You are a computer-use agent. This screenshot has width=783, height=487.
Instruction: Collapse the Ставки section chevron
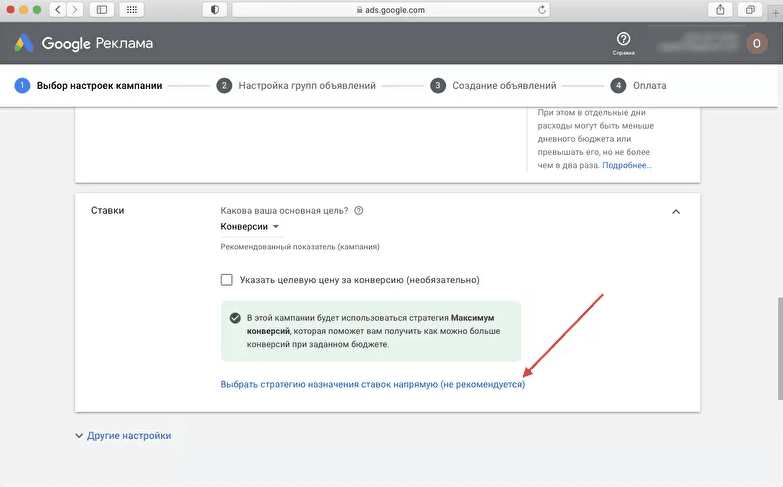click(x=676, y=212)
